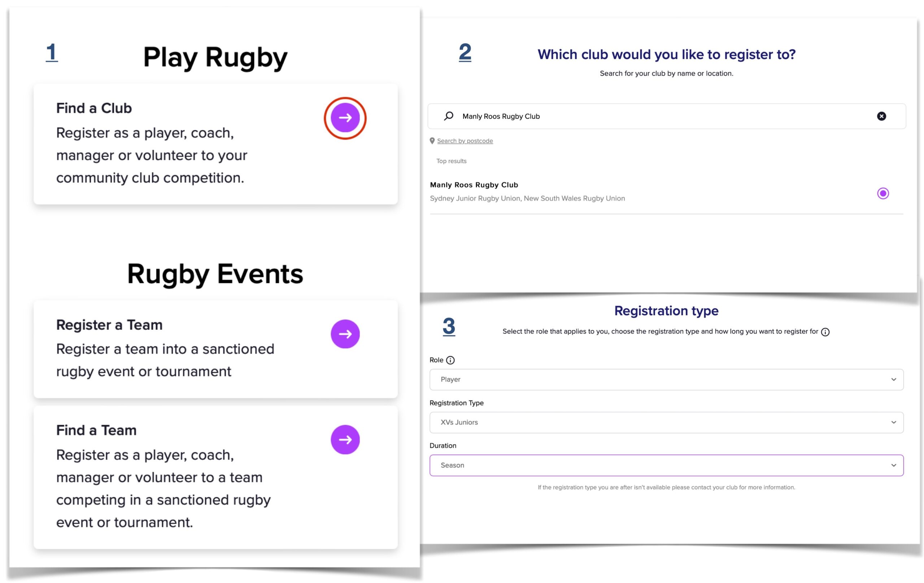Expand Registration Type dropdown showing XVs Juniors
This screenshot has width=924, height=583.
pyautogui.click(x=666, y=423)
